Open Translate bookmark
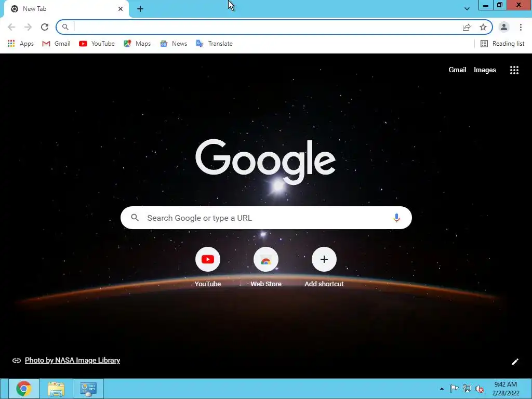Screen dimensions: 532x399 pos(214,44)
